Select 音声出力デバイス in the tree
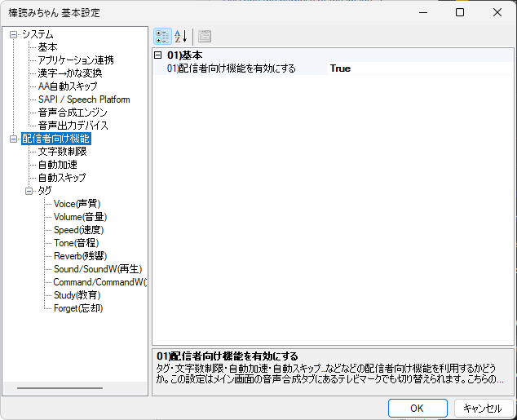Screen dimensions: 517x420 pyautogui.click(x=73, y=126)
